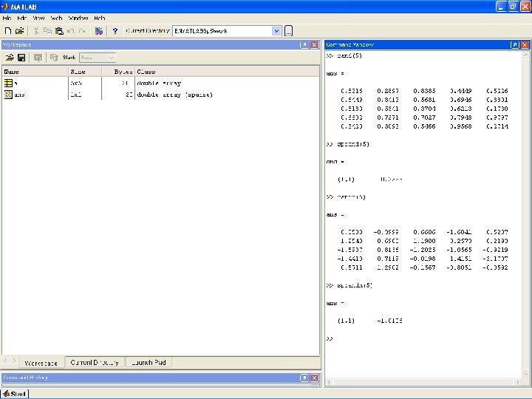Click the MATLAB Start button
Screen dimensions: 532x399
coord(15,394)
